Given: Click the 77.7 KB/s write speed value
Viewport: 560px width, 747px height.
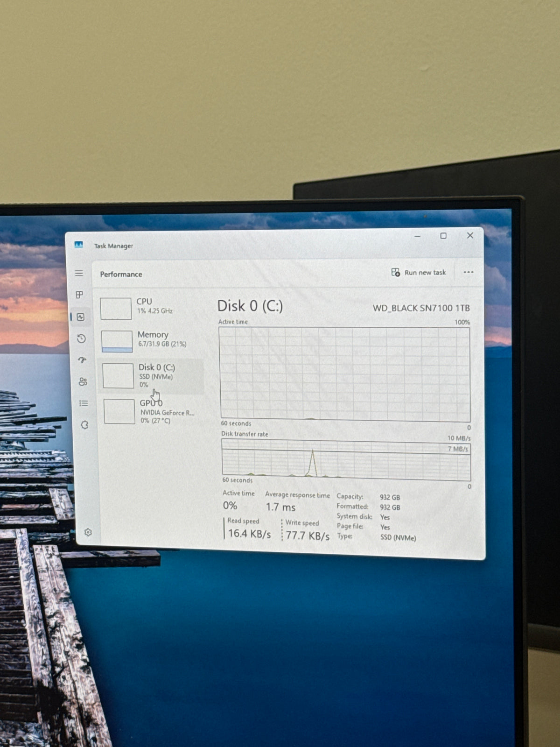Looking at the screenshot, I should (308, 536).
